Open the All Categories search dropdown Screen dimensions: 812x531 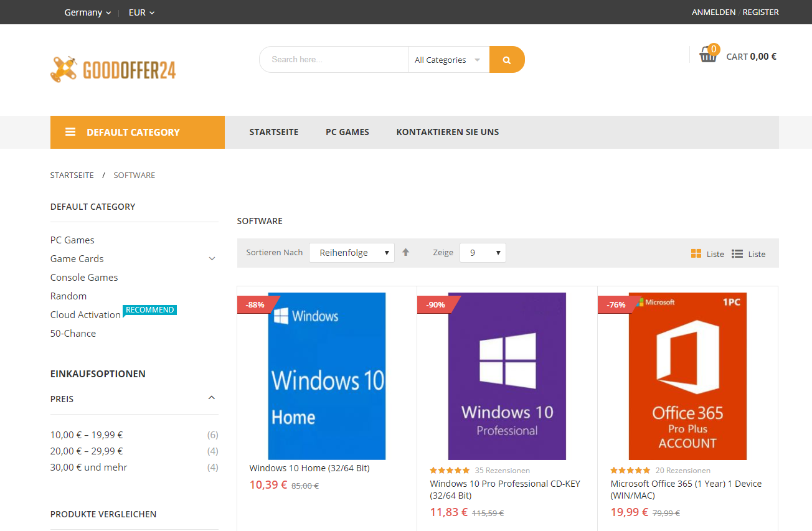[x=448, y=60]
